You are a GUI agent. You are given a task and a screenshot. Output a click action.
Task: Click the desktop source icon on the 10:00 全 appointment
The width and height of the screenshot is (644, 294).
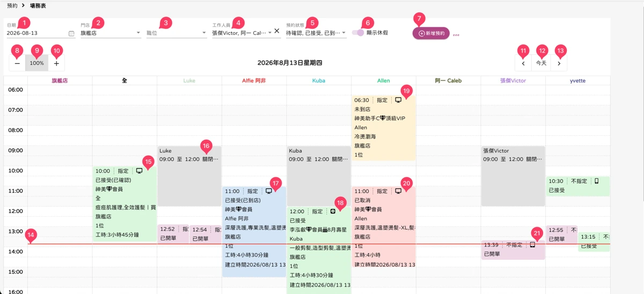pyautogui.click(x=139, y=171)
